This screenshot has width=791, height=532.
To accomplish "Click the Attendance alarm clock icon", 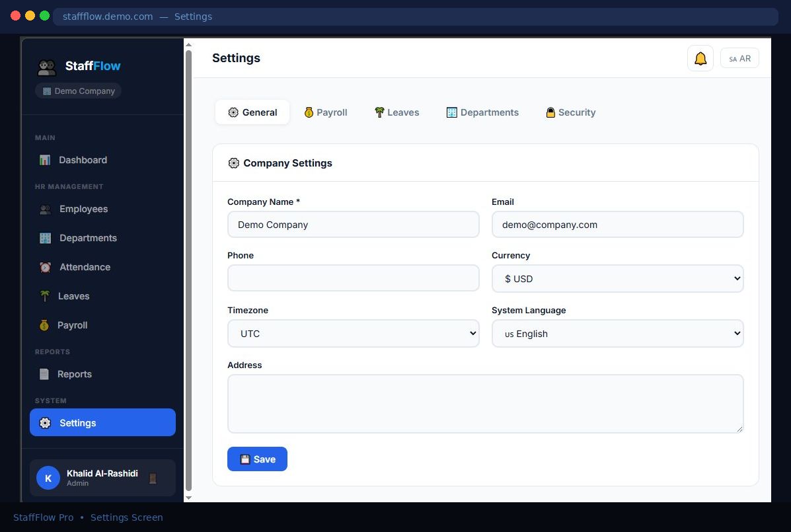I will click(45, 267).
